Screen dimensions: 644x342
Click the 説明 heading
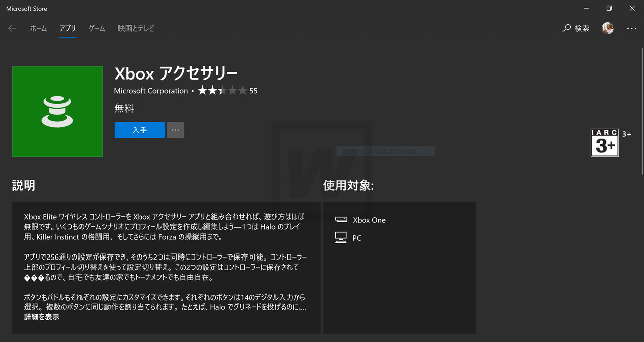click(x=24, y=185)
